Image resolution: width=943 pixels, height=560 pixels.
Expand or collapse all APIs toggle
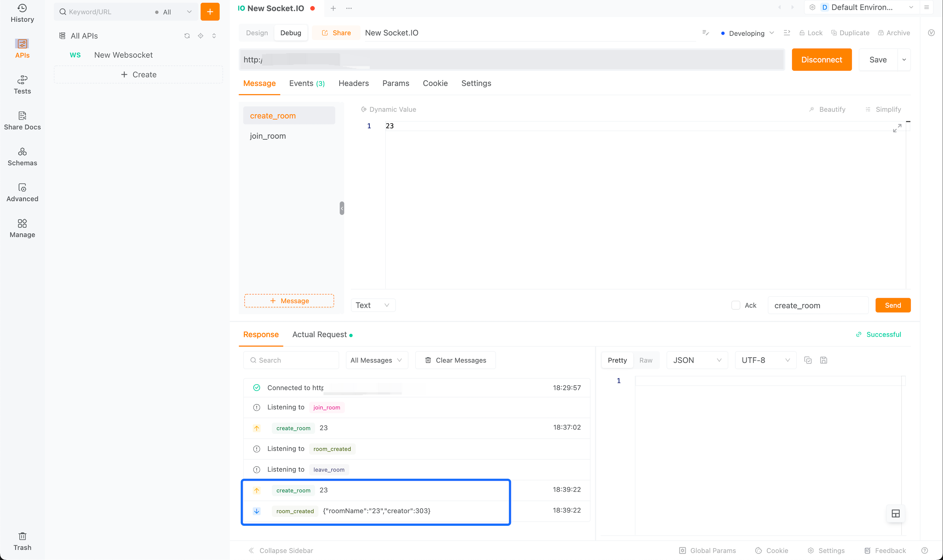pos(214,36)
